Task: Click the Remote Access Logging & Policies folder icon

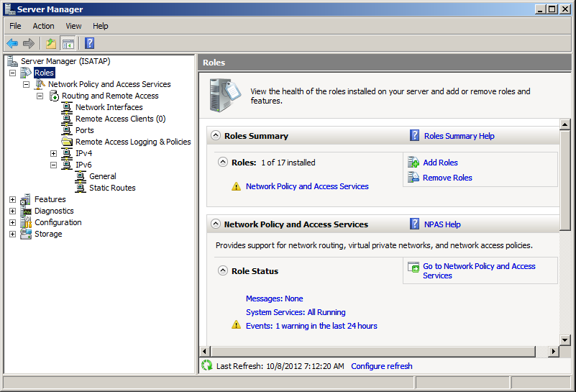Action: coord(67,142)
